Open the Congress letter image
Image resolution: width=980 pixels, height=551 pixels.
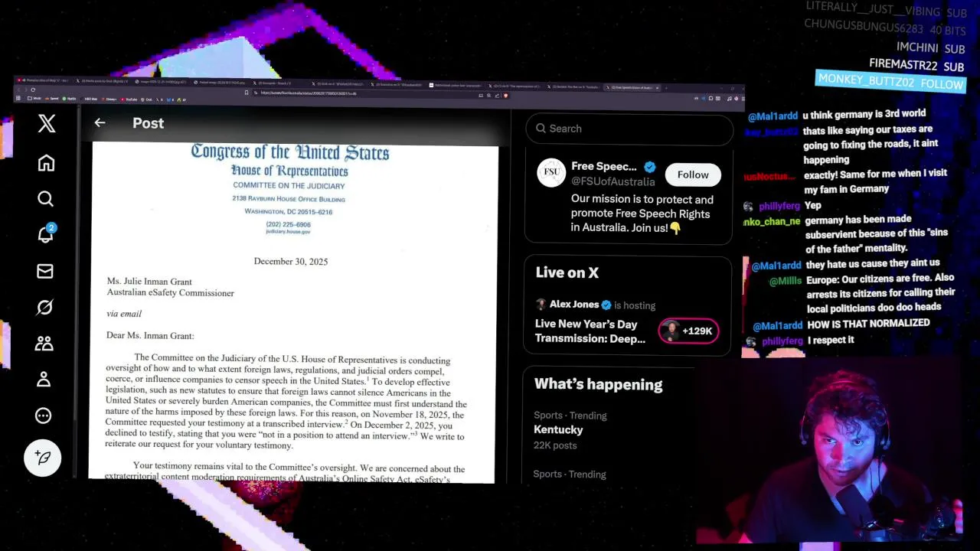tap(294, 312)
